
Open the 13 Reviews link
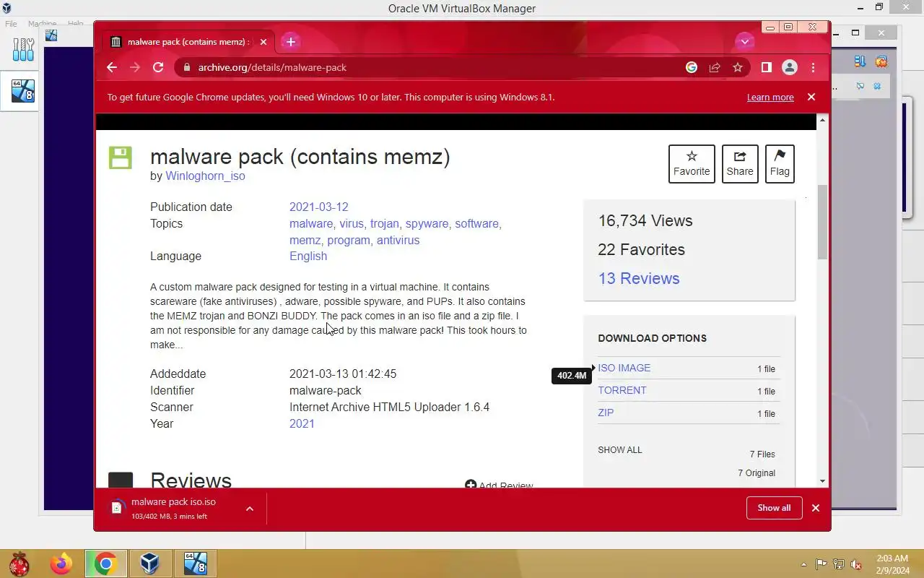tap(639, 279)
